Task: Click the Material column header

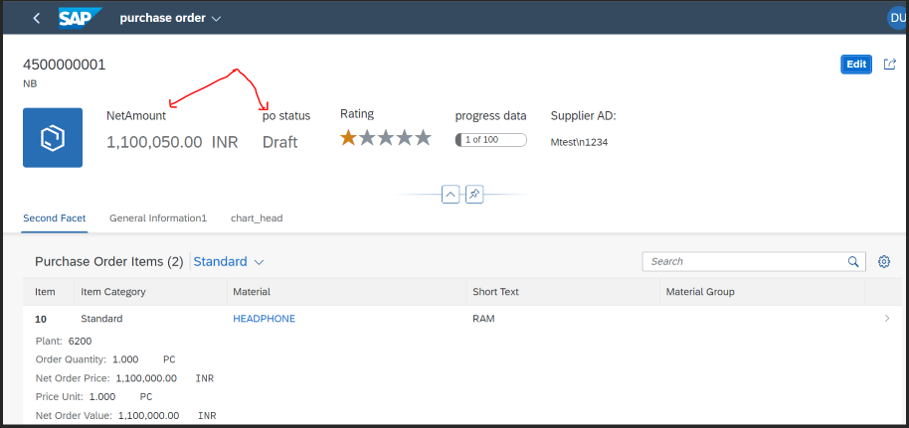Action: 347,292
